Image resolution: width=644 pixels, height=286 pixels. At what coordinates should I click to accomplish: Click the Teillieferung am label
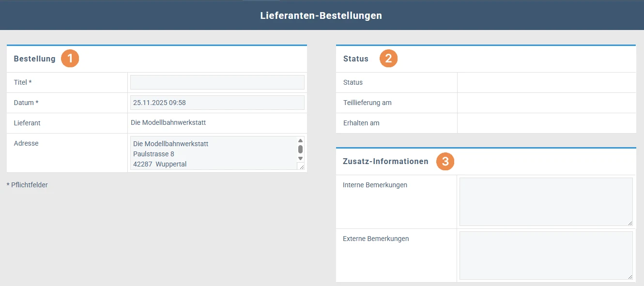367,103
